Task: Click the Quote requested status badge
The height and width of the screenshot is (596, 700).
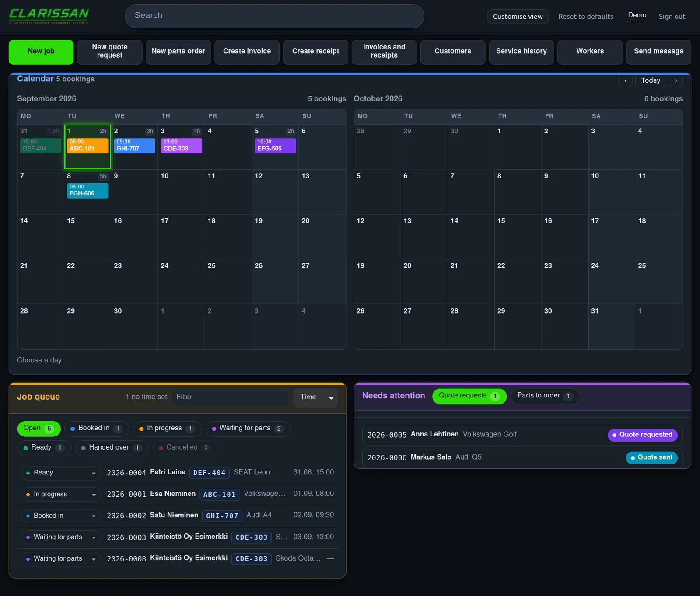Action: click(643, 435)
